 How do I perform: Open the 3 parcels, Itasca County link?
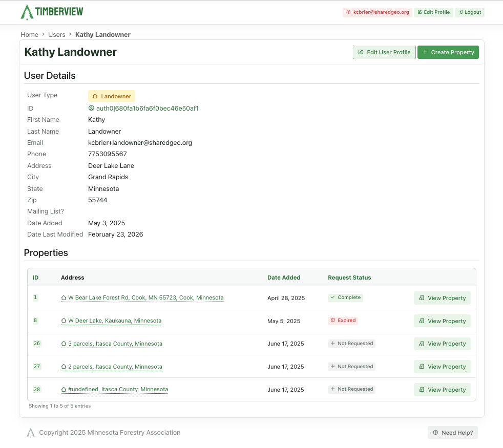point(112,344)
